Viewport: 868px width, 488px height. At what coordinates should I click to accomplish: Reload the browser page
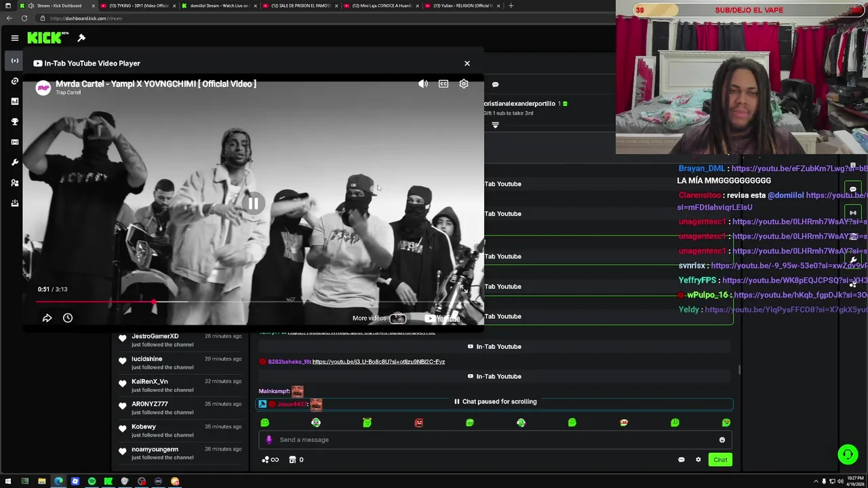pos(24,18)
